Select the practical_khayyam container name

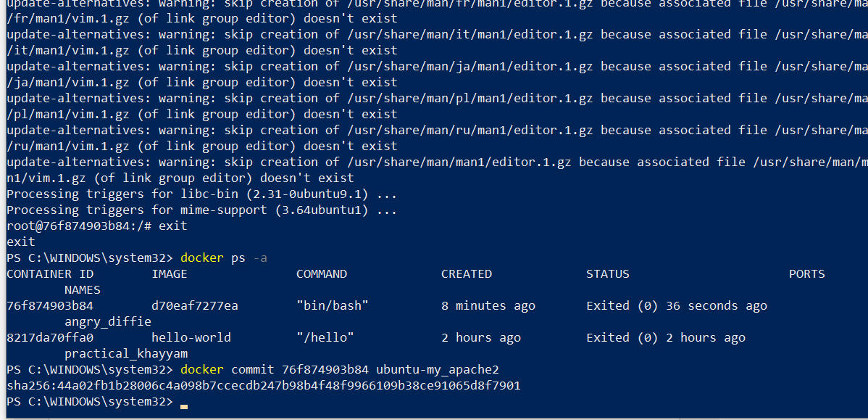(x=125, y=354)
